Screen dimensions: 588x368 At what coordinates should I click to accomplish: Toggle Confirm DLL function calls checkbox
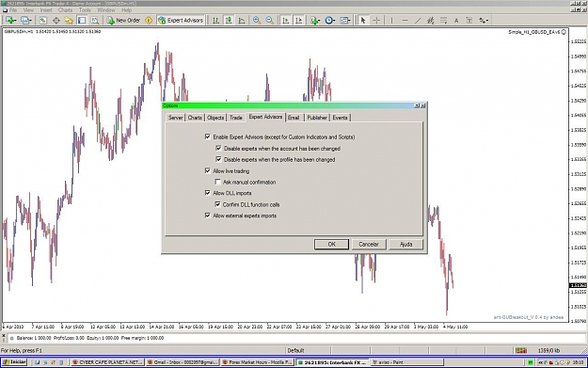pyautogui.click(x=217, y=204)
